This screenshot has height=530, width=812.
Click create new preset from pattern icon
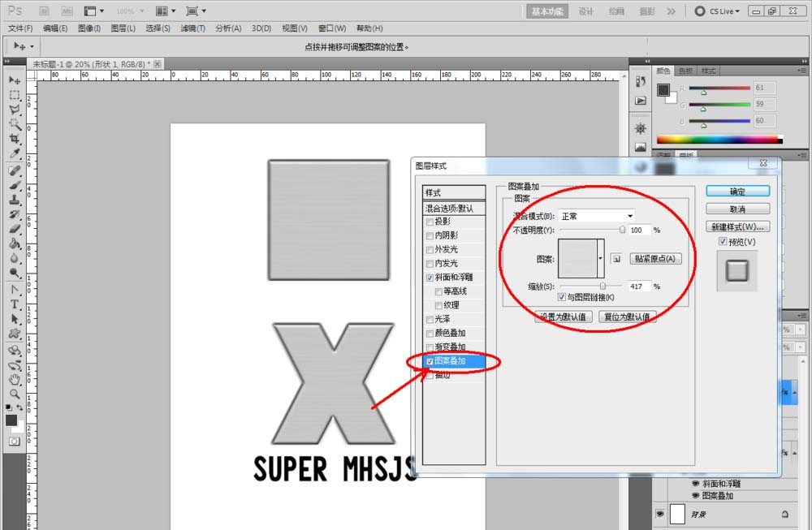[616, 259]
